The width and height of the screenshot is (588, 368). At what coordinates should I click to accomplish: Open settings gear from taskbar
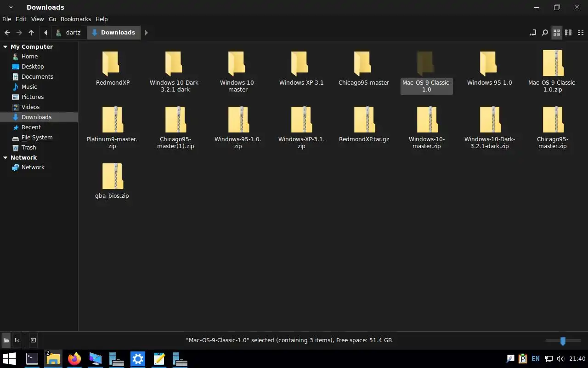(138, 359)
